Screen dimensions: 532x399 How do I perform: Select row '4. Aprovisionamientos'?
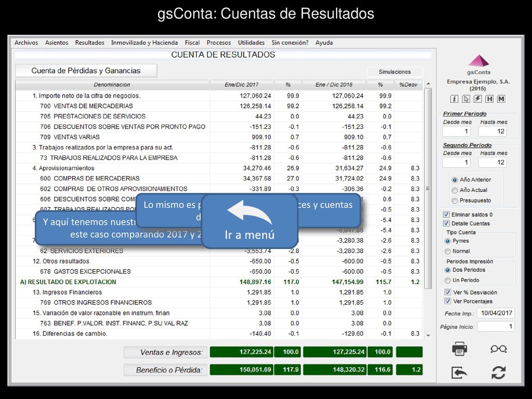(x=219, y=168)
